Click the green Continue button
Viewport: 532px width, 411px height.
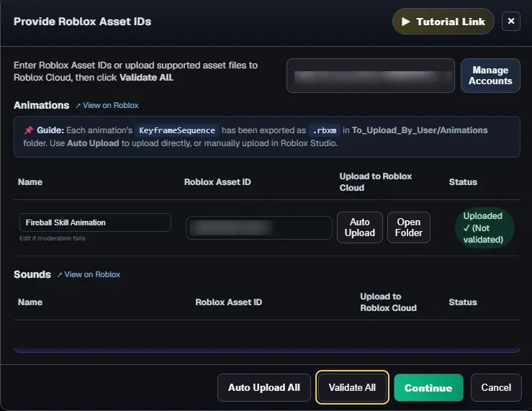point(428,387)
